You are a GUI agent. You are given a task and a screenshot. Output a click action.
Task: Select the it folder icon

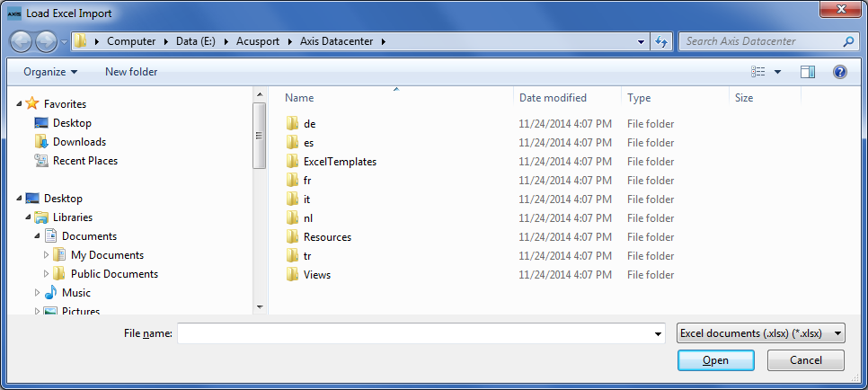pyautogui.click(x=292, y=199)
